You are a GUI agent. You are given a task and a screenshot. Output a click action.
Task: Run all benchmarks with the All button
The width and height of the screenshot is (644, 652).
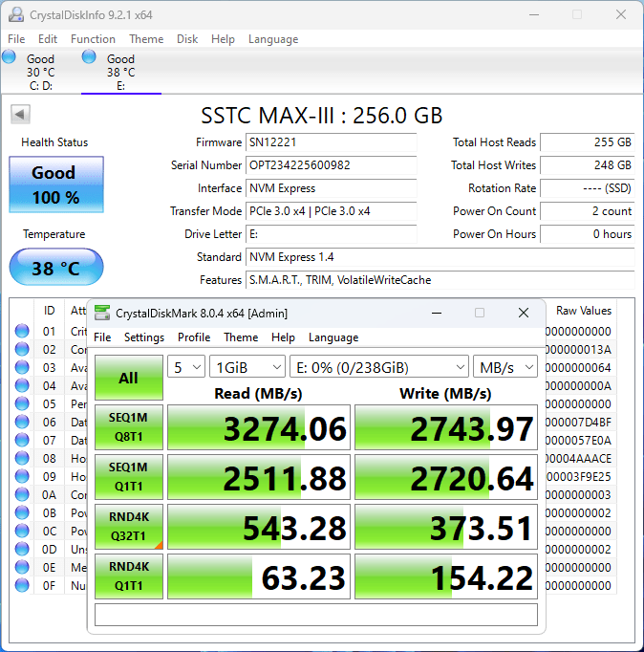click(x=128, y=378)
